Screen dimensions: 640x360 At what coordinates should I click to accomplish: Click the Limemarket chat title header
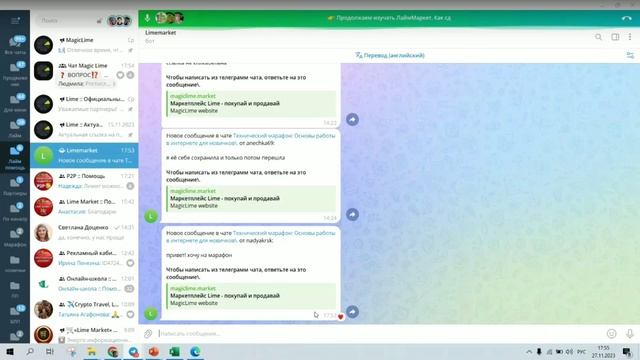[160, 33]
